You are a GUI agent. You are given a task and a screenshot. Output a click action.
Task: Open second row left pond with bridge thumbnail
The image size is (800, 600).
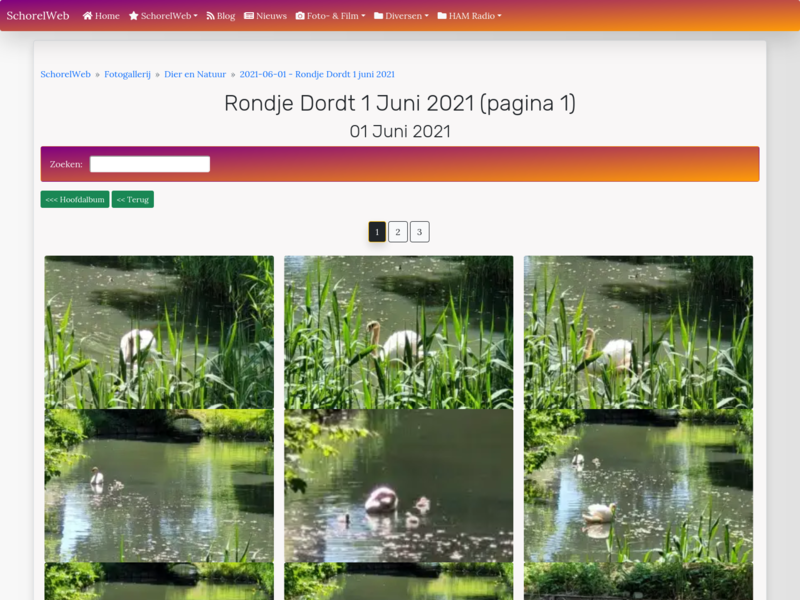click(159, 485)
